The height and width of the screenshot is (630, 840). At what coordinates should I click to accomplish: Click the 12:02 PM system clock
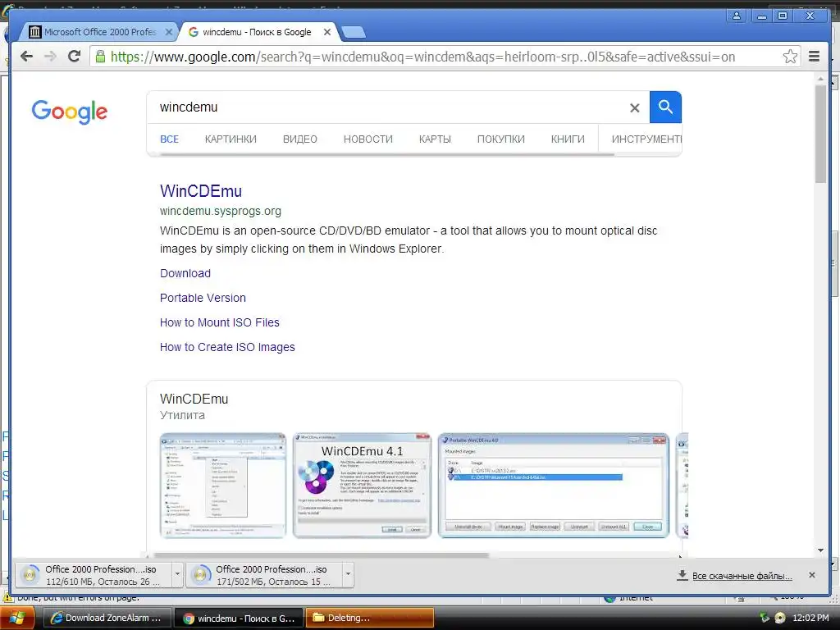click(x=810, y=618)
